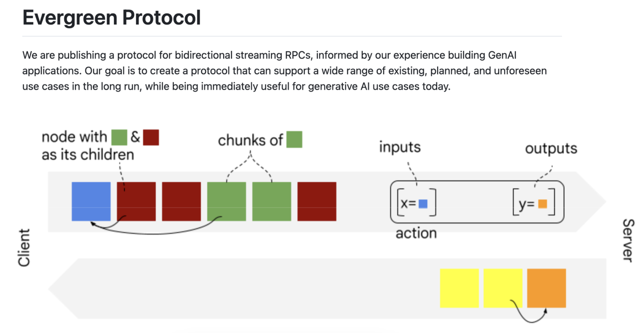This screenshot has height=333, width=644.
Task: Click the yellow square next to the orange one
Action: click(x=503, y=288)
